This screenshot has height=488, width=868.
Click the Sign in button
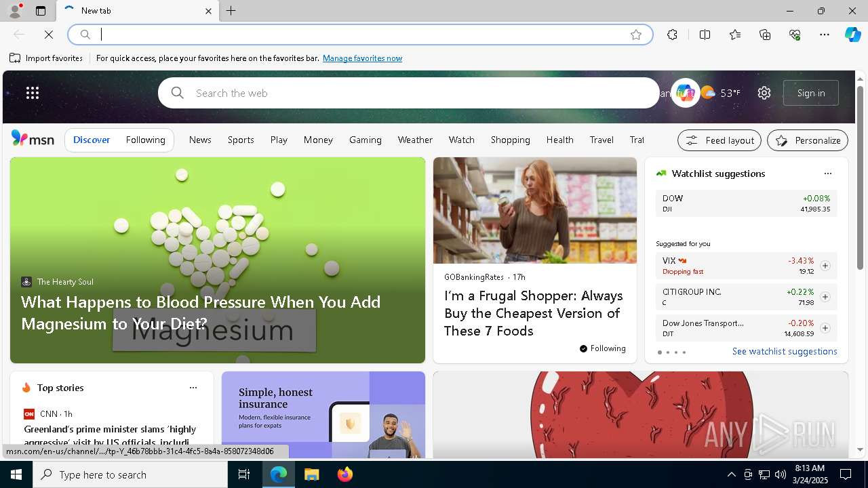point(811,93)
